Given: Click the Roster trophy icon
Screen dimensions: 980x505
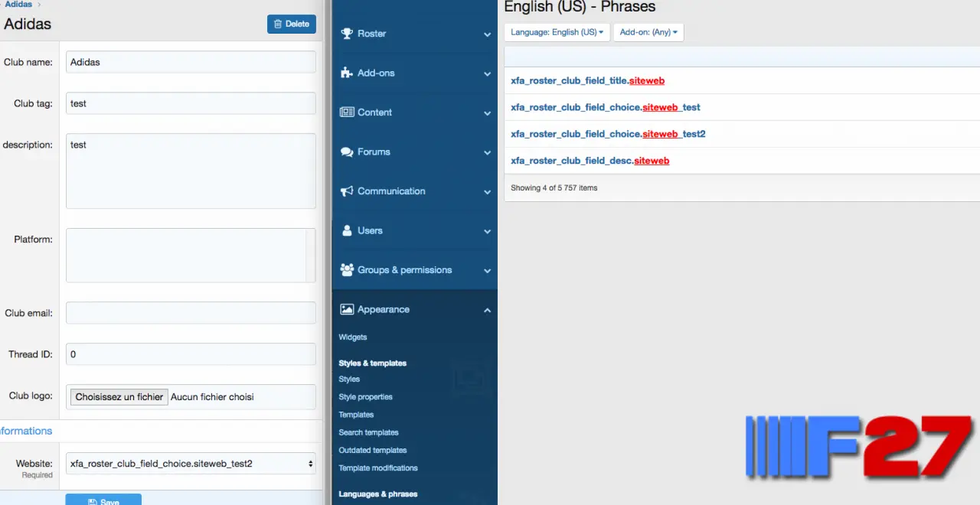Looking at the screenshot, I should pos(347,34).
